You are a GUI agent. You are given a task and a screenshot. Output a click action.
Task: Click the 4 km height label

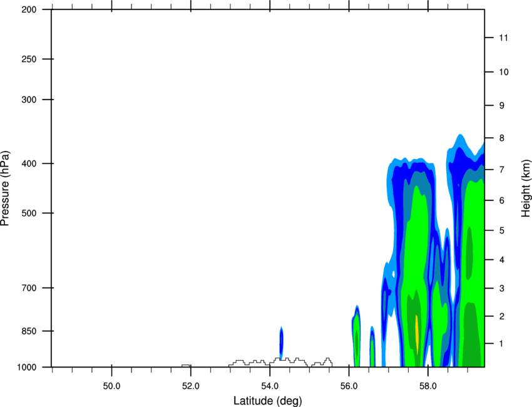[x=502, y=260]
